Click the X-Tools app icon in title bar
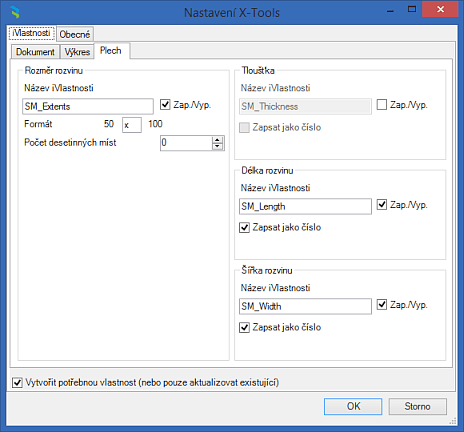The image size is (464, 432). coord(15,12)
